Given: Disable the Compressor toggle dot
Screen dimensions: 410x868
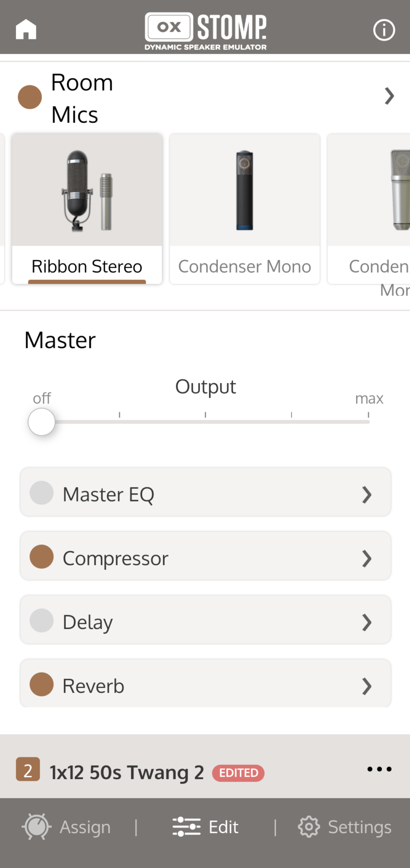Looking at the screenshot, I should pos(42,557).
